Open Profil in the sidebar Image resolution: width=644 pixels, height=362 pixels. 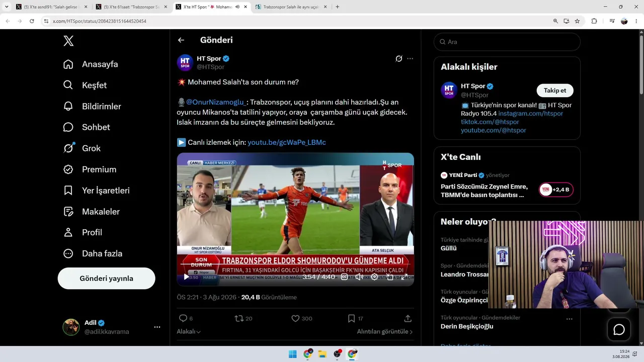(x=83, y=232)
